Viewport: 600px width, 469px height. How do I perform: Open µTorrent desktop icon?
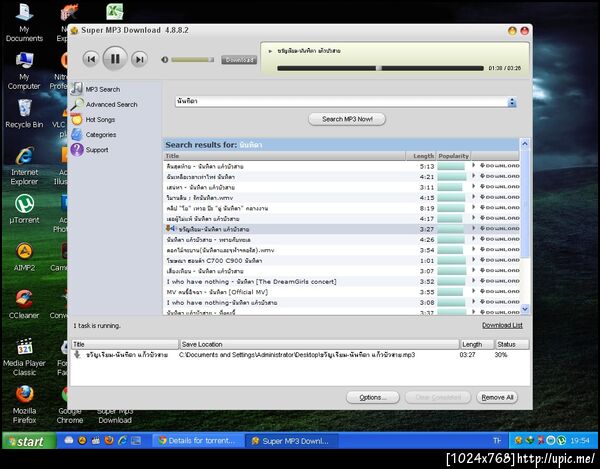tap(24, 209)
